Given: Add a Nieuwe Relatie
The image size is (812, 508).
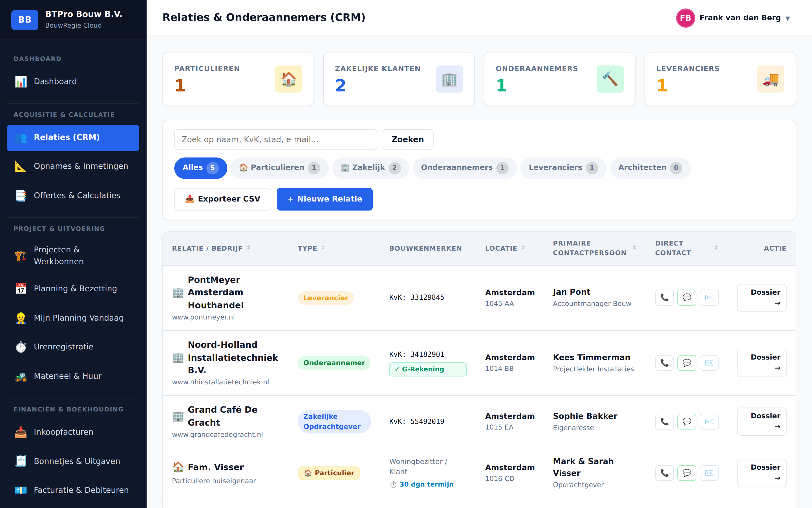Looking at the screenshot, I should pos(325,199).
